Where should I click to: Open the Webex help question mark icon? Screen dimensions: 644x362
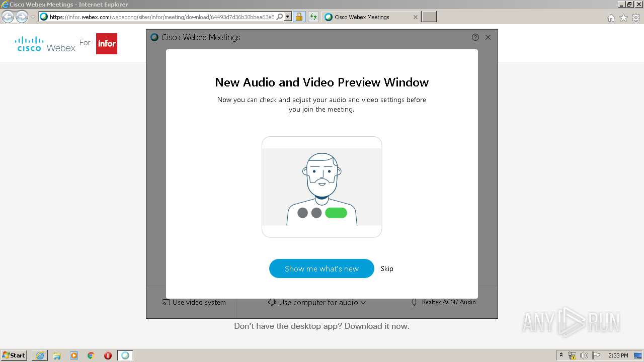pyautogui.click(x=475, y=37)
